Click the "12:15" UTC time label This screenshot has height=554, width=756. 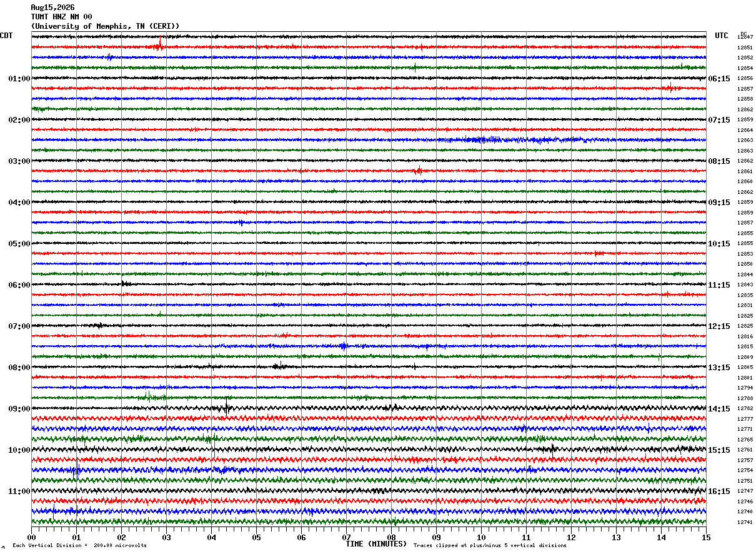point(719,326)
